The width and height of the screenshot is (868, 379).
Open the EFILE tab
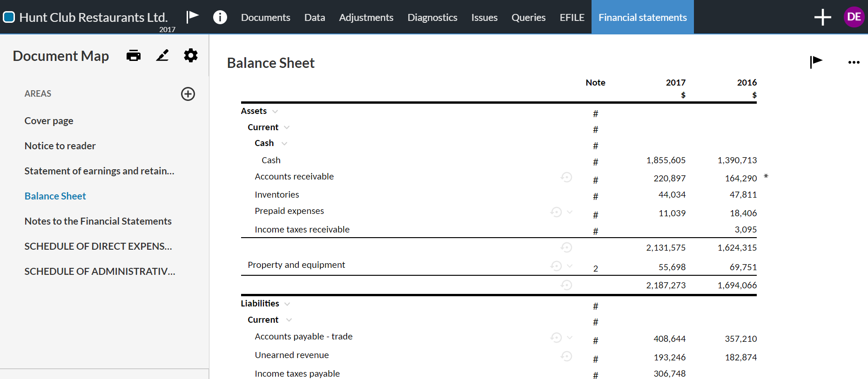(572, 17)
